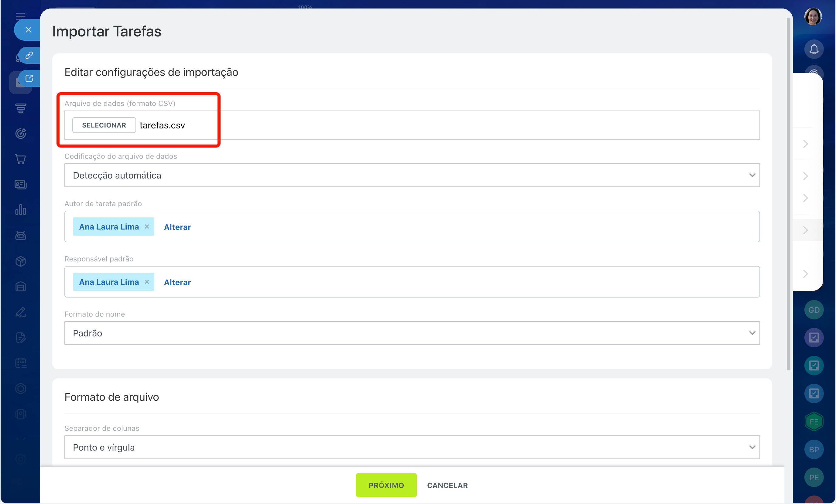The height and width of the screenshot is (504, 836).
Task: Copy link using chain icon
Action: 29,55
